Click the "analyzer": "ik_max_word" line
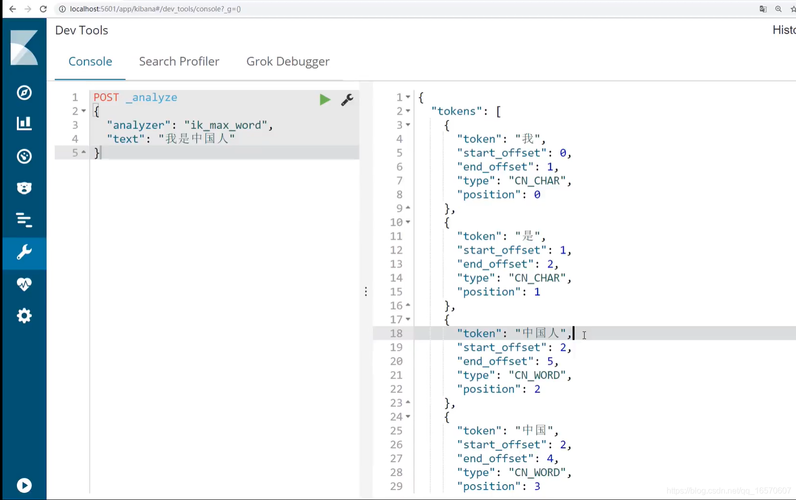The width and height of the screenshot is (796, 500). pos(190,125)
